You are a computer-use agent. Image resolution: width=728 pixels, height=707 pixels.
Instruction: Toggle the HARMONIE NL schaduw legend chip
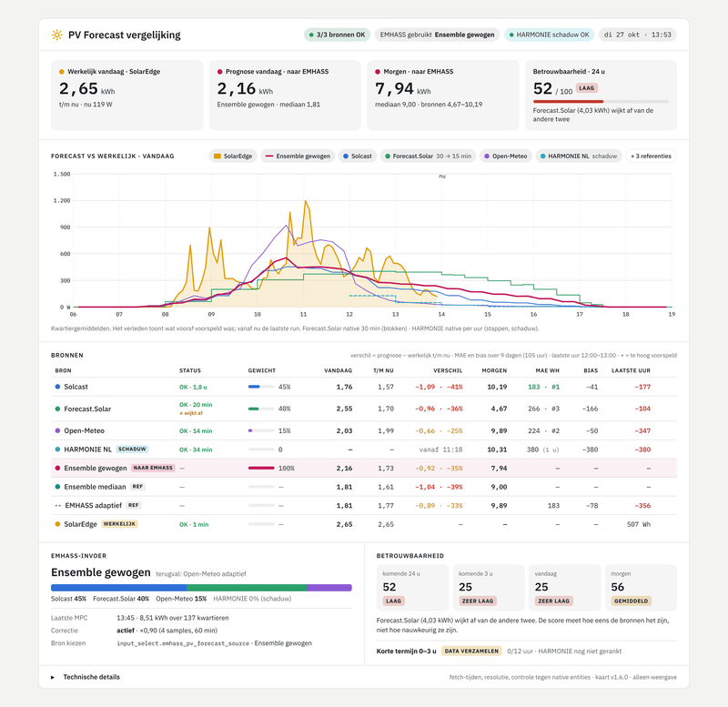coord(579,156)
